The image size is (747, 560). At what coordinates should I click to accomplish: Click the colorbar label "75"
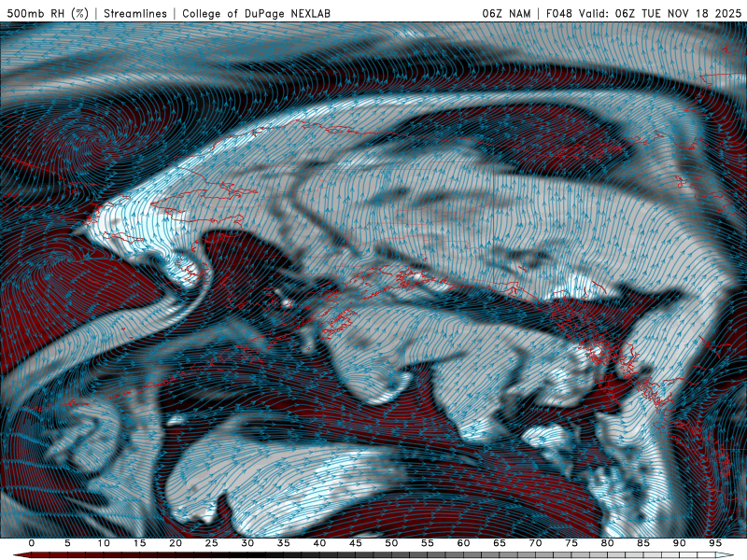click(x=571, y=543)
